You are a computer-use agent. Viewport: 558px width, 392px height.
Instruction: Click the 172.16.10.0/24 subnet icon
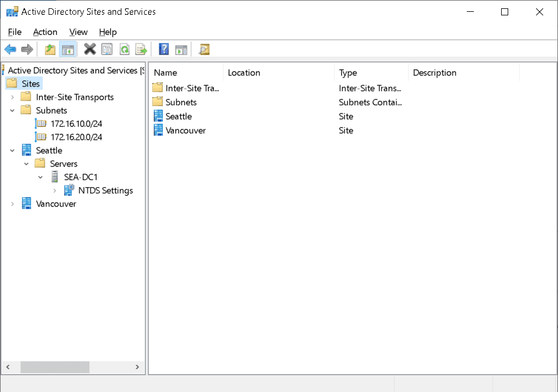40,123
